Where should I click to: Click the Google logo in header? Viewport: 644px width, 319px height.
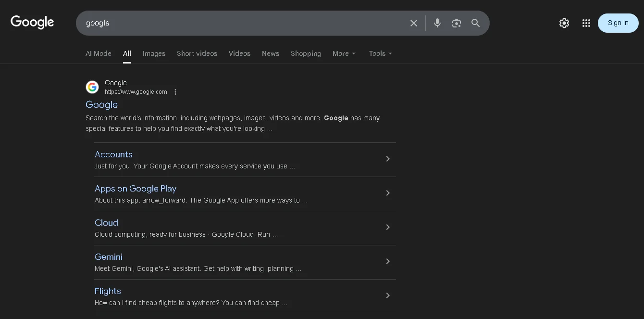pyautogui.click(x=32, y=22)
